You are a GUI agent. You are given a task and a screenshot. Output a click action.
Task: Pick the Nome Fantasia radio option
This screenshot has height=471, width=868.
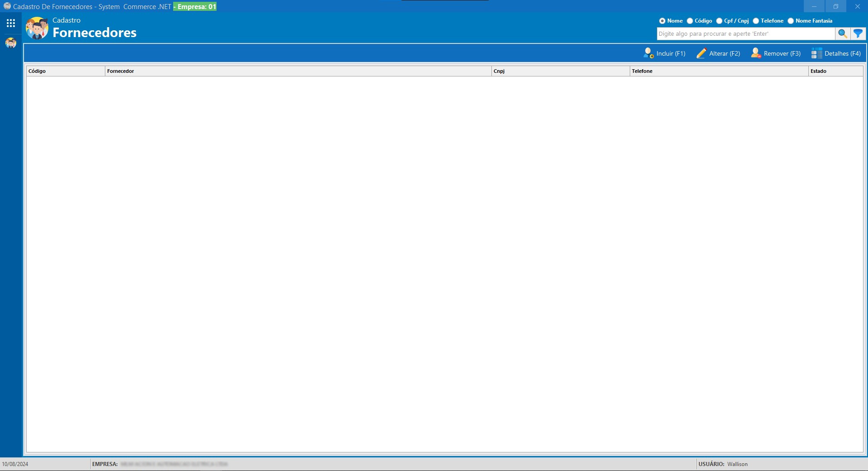(791, 21)
